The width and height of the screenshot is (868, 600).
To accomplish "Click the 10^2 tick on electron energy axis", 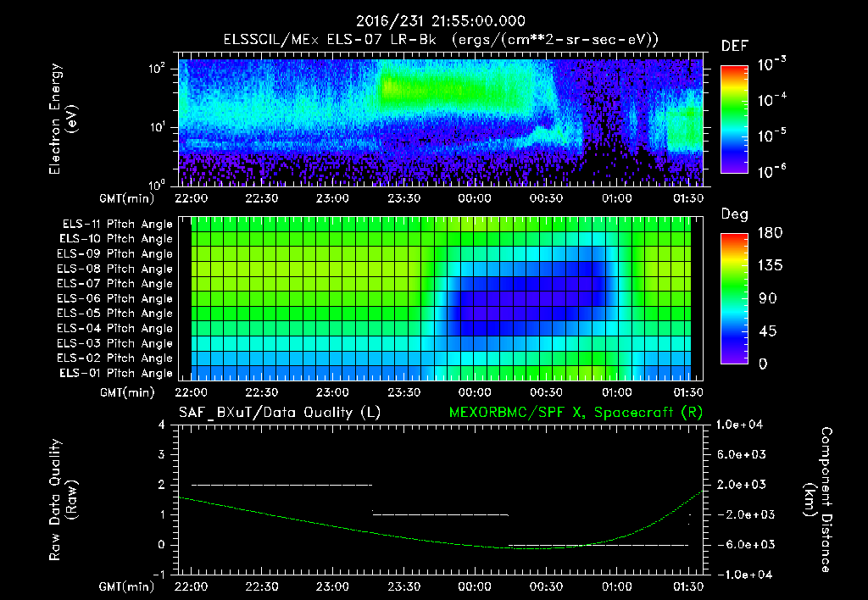I will (x=157, y=68).
